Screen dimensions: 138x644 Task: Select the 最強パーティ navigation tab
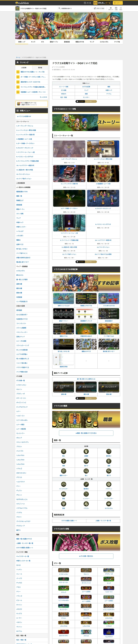(54, 42)
